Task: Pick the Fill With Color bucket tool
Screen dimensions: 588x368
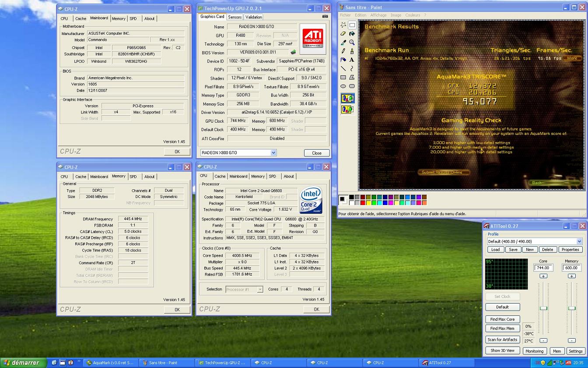Action: click(x=352, y=34)
